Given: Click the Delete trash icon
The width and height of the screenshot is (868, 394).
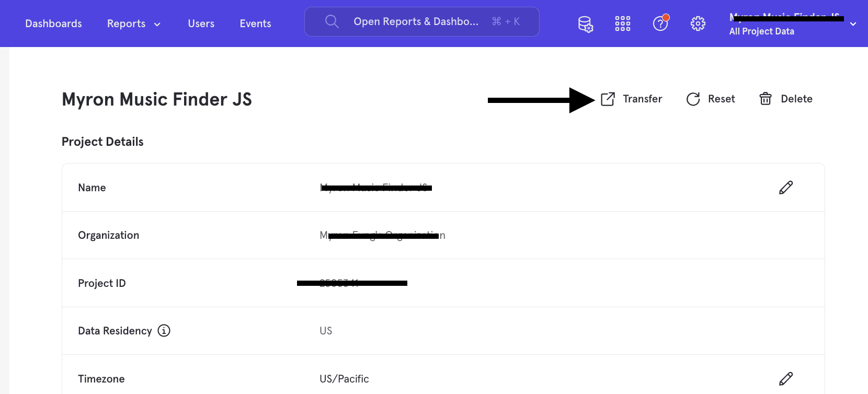Looking at the screenshot, I should pos(766,98).
